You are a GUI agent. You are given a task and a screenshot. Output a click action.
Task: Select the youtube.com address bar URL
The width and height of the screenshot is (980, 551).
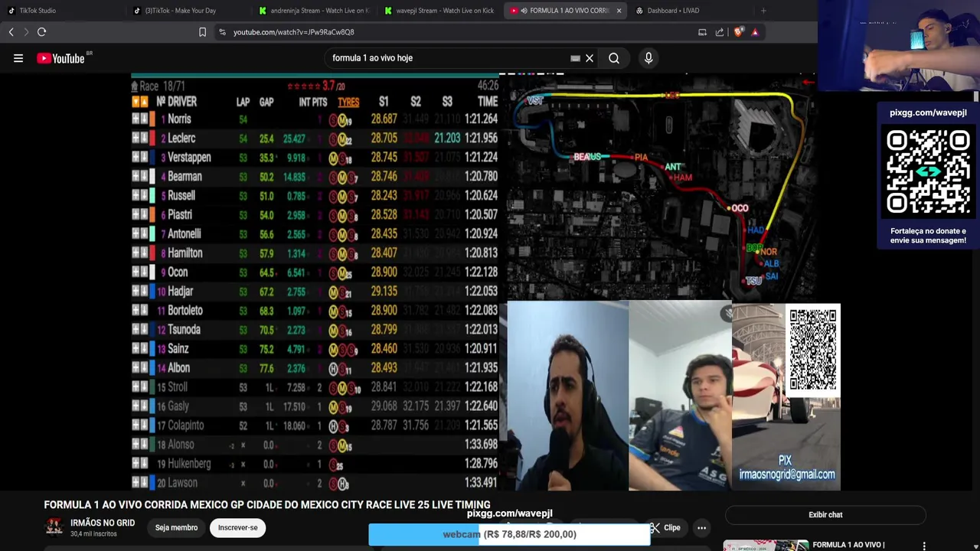coord(294,32)
